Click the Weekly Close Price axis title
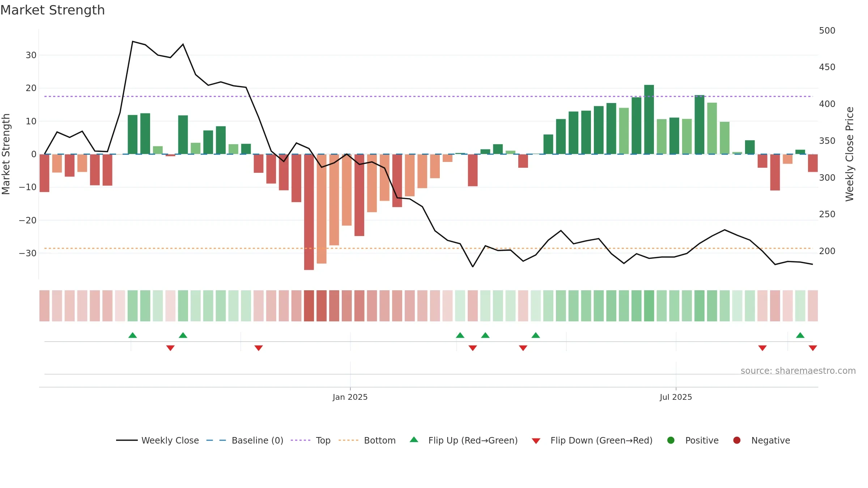 coord(850,154)
